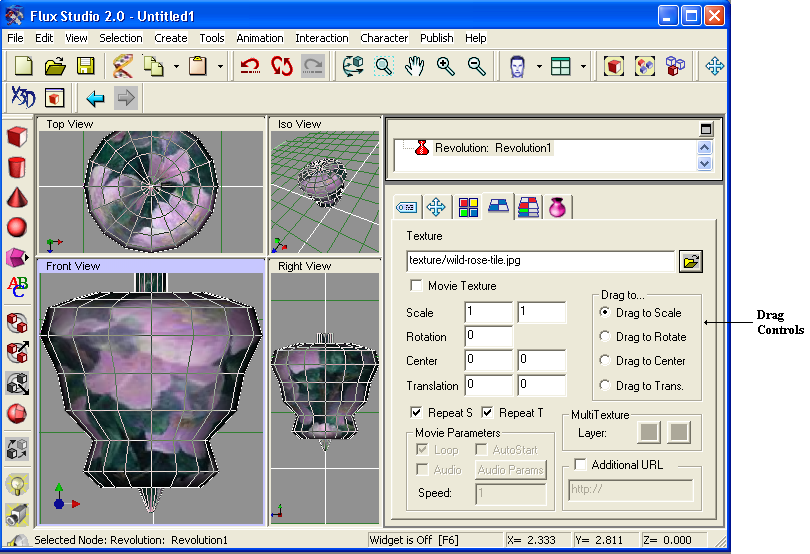Open the File menu
The width and height of the screenshot is (810, 554).
[15, 38]
